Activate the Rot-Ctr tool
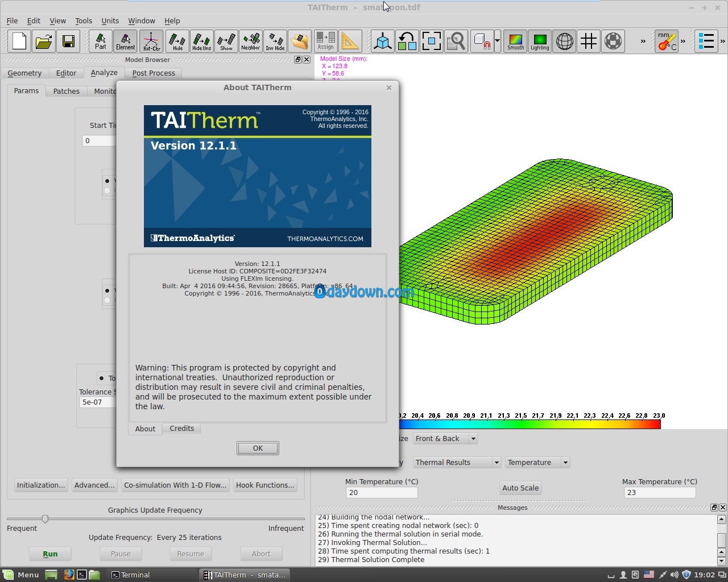Viewport: 728px width, 582px height. [151, 41]
